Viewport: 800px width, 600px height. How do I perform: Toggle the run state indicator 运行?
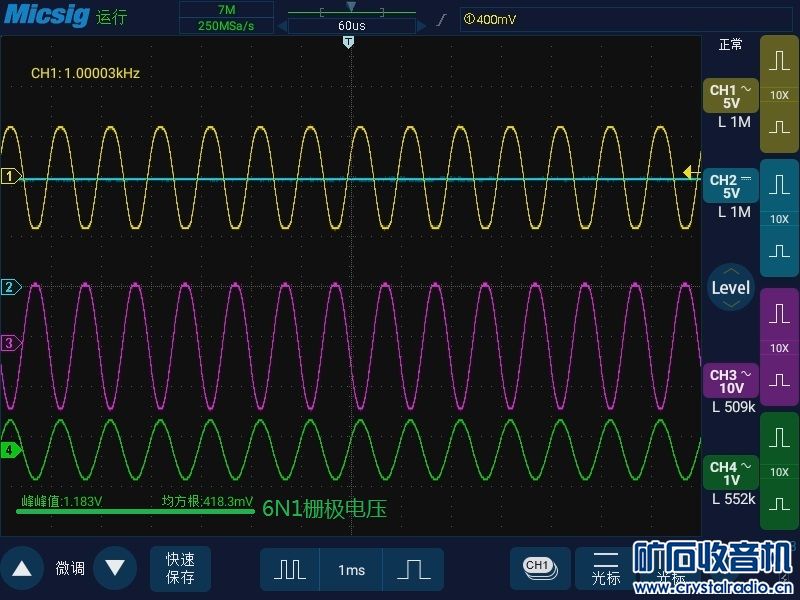111,17
